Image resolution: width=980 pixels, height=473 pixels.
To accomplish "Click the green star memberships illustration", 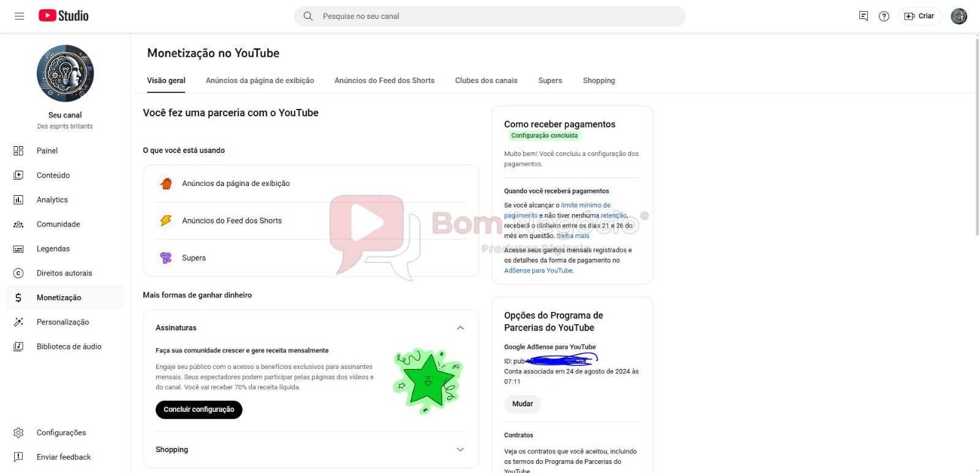I will coord(428,382).
